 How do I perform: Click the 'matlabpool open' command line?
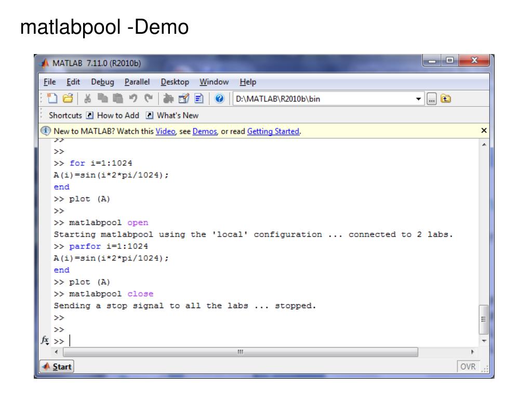pyautogui.click(x=101, y=222)
